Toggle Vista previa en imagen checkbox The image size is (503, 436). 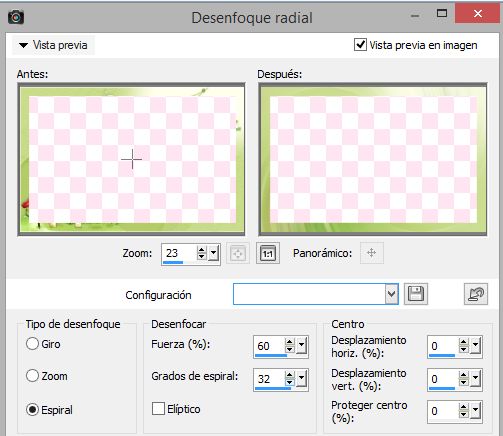[360, 45]
